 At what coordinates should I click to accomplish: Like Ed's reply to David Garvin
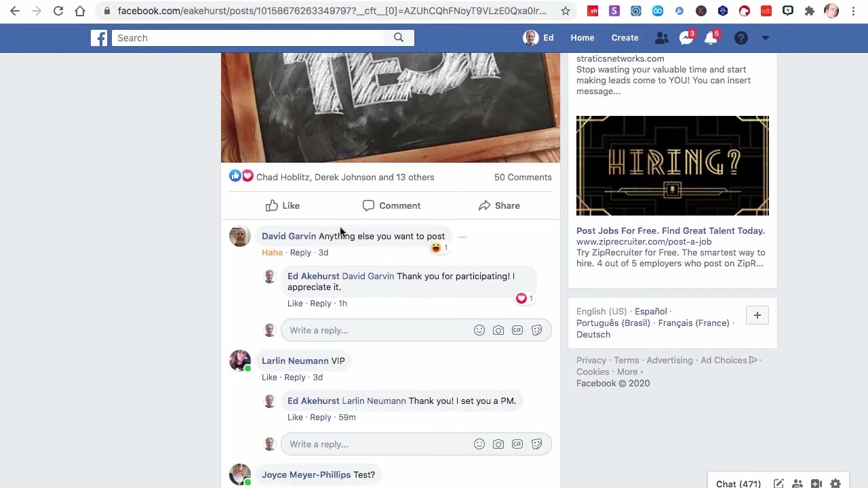(x=295, y=303)
